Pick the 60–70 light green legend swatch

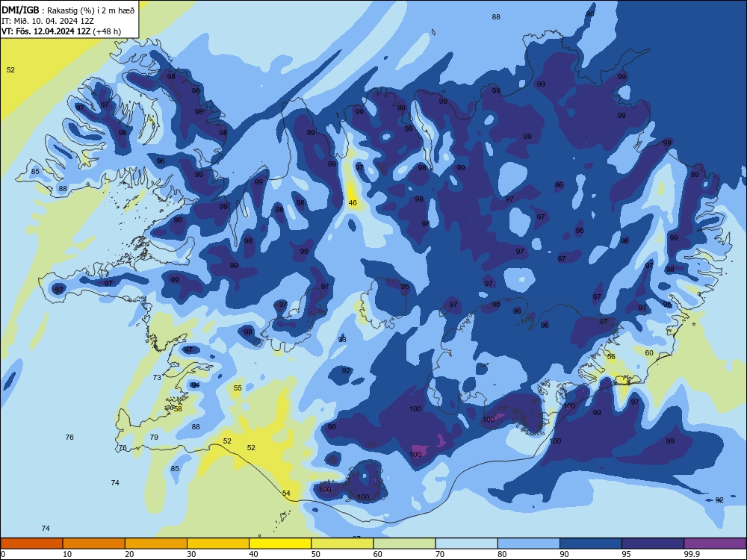pyautogui.click(x=404, y=544)
